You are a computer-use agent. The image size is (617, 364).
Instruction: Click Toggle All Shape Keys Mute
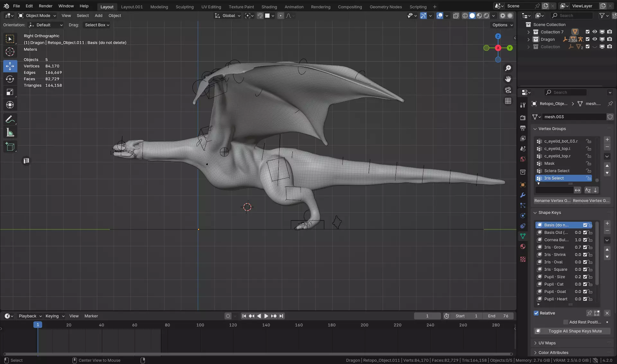[572, 331]
